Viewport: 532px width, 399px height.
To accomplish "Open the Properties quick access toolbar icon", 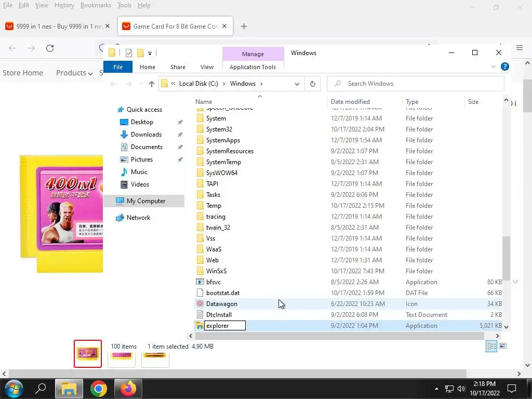I will click(129, 53).
